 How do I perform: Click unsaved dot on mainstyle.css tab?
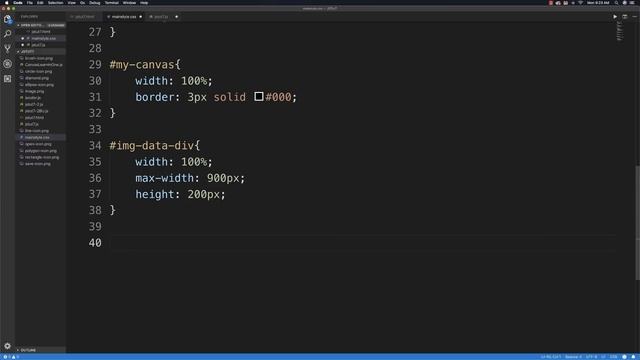pos(140,17)
